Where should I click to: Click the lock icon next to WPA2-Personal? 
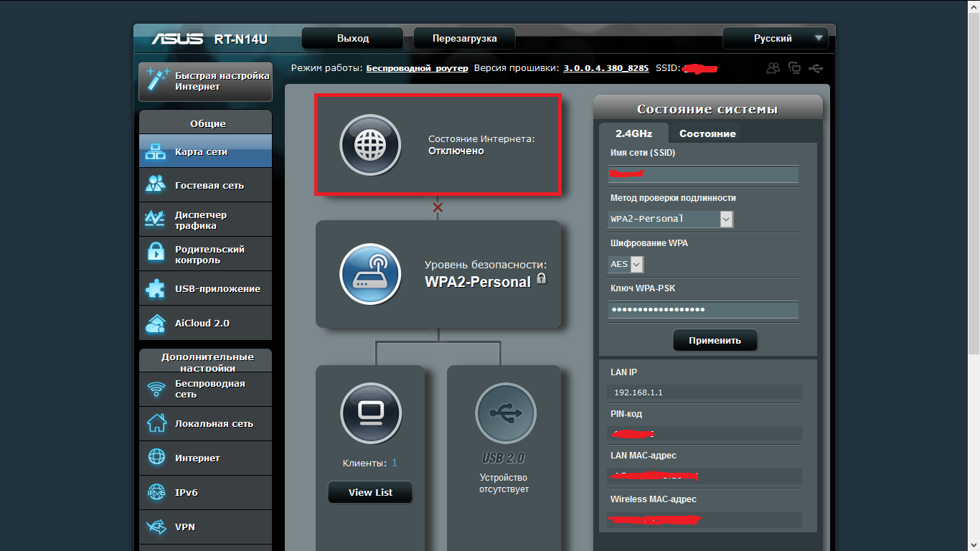(542, 278)
